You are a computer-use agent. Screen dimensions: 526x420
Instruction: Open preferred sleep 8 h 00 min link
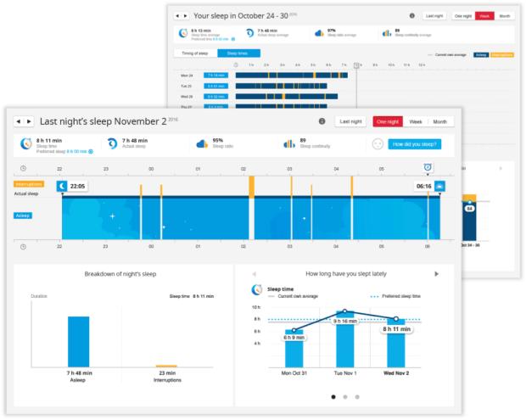(77, 152)
